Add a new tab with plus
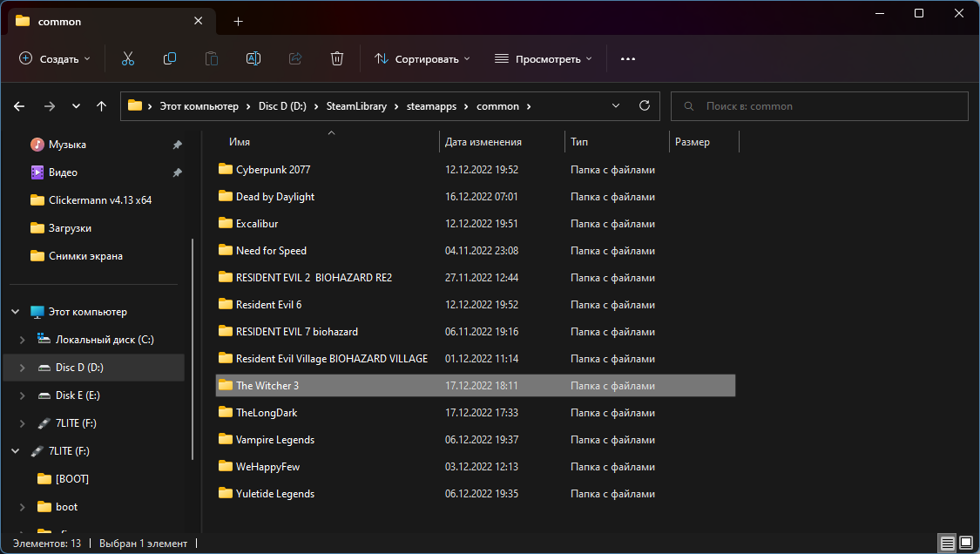The image size is (980, 554). (x=238, y=21)
